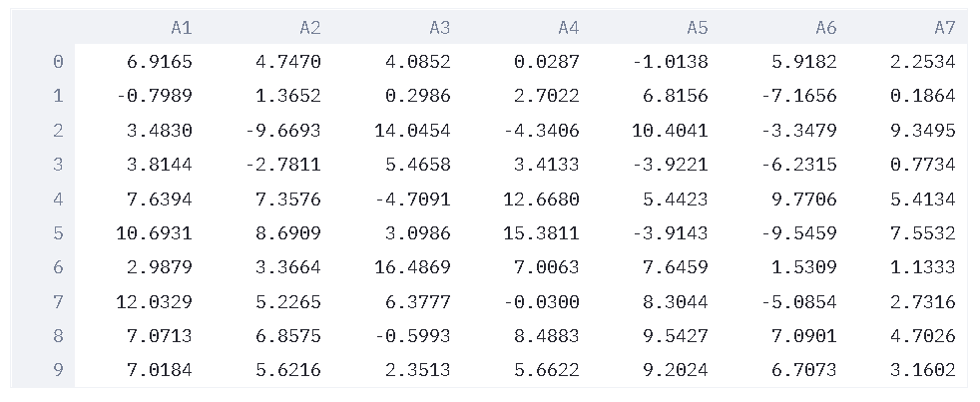The height and width of the screenshot is (402, 980).
Task: Click the cell containing 6.9165
Action: point(160,62)
